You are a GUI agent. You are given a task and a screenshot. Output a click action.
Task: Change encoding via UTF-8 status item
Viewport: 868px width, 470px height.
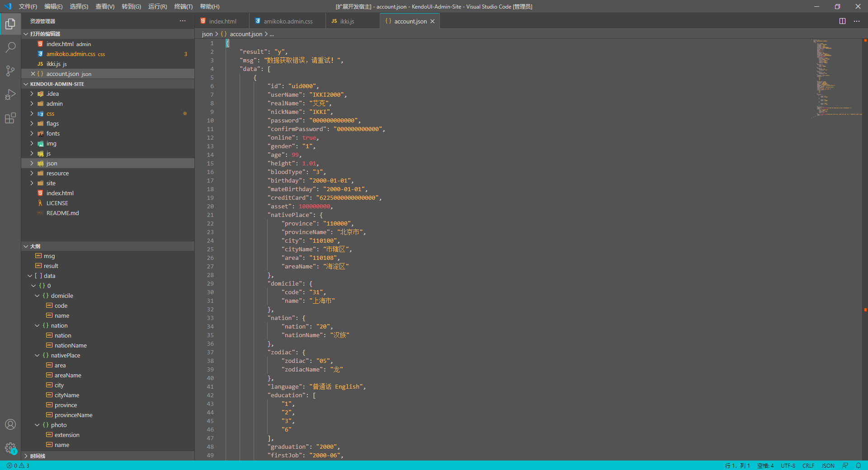click(788, 465)
